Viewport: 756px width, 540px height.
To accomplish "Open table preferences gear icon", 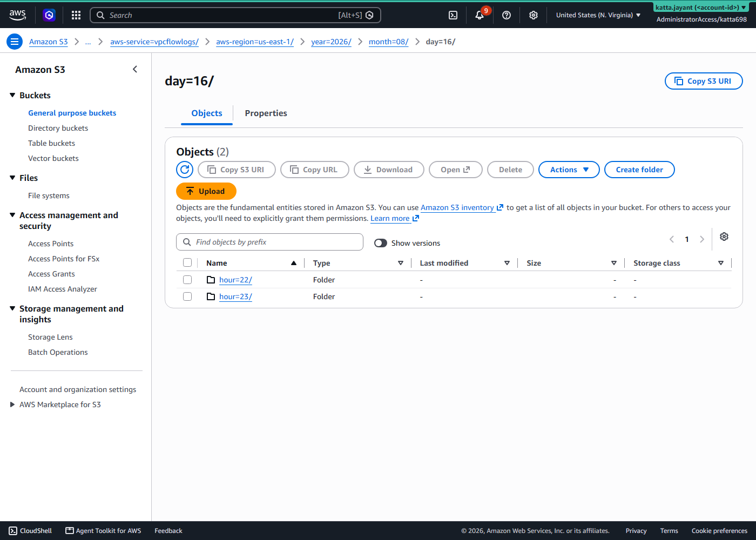I will point(724,237).
